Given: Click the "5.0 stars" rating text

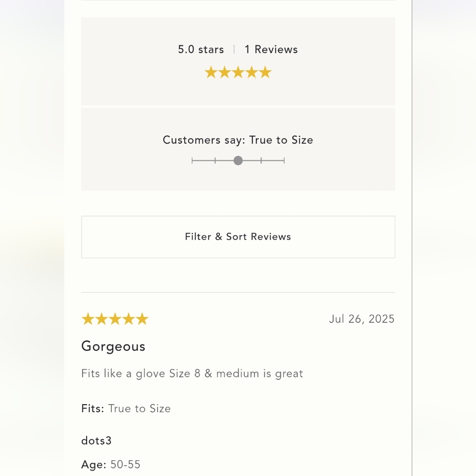Looking at the screenshot, I should (201, 50).
